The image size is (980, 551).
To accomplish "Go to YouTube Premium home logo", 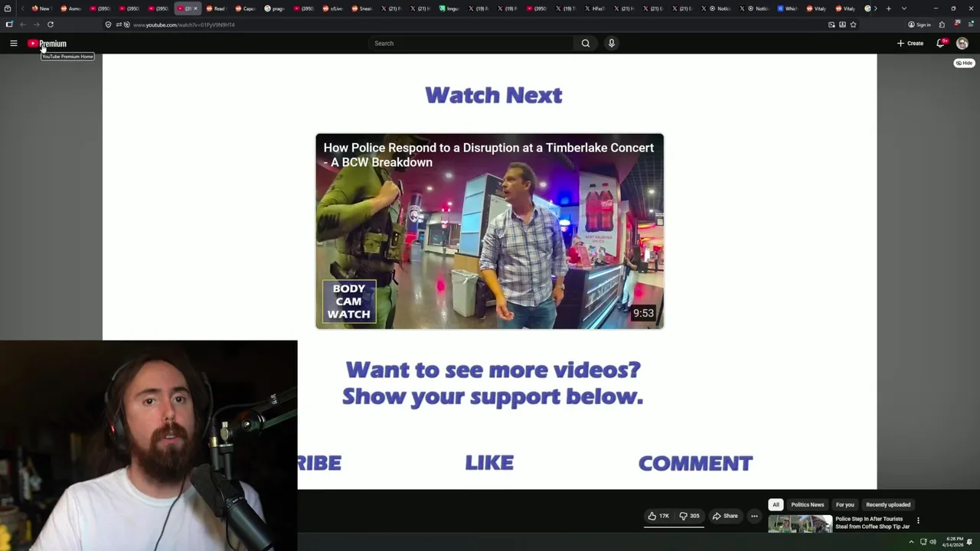I will (47, 44).
